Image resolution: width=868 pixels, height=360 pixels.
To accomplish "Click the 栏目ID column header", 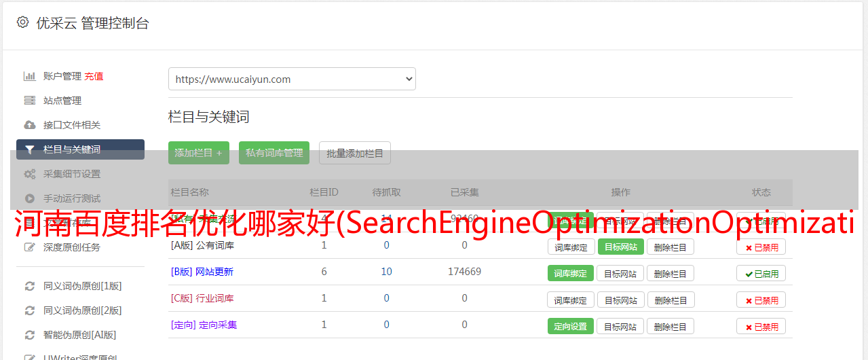I will click(324, 192).
